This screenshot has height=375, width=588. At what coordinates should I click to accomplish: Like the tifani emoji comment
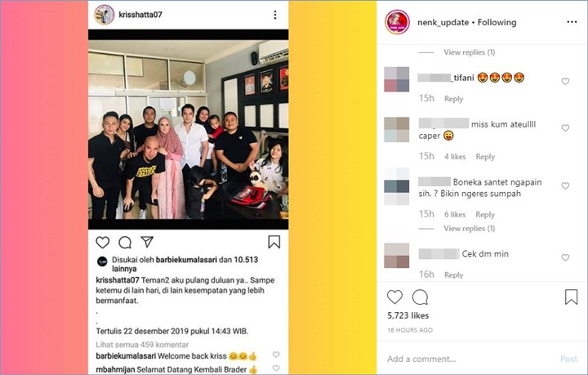(565, 82)
